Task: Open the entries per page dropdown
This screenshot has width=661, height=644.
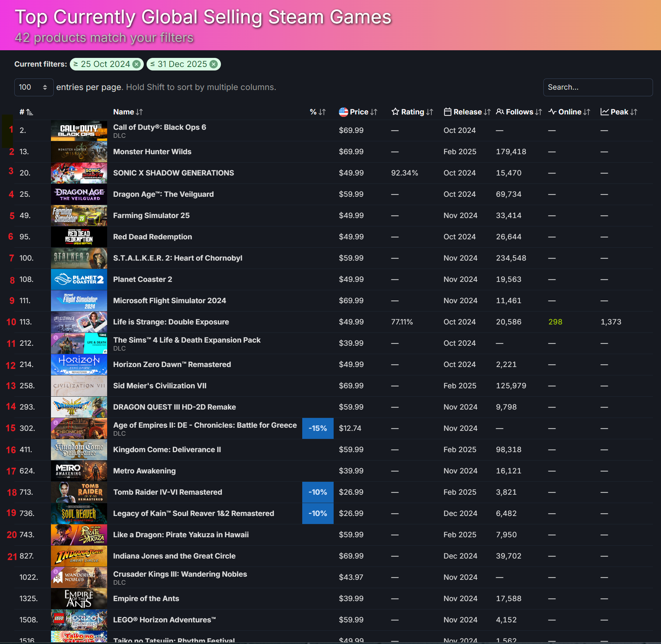Action: [34, 87]
